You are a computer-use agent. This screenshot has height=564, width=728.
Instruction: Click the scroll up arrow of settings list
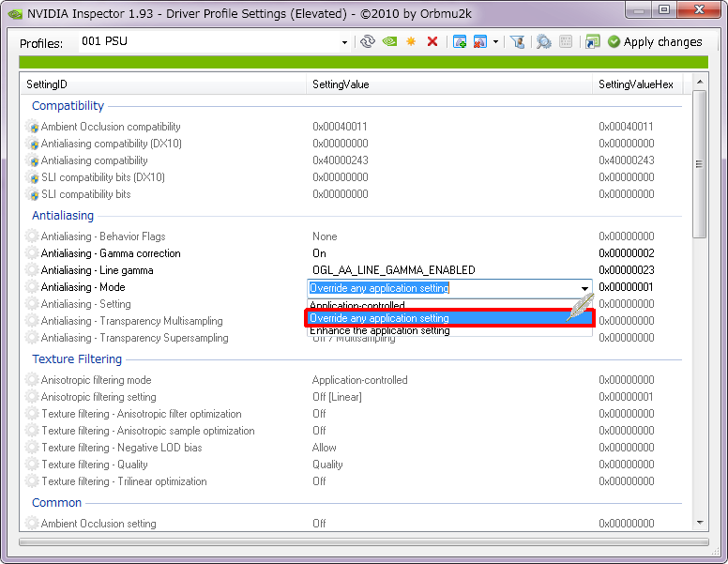pyautogui.click(x=700, y=82)
